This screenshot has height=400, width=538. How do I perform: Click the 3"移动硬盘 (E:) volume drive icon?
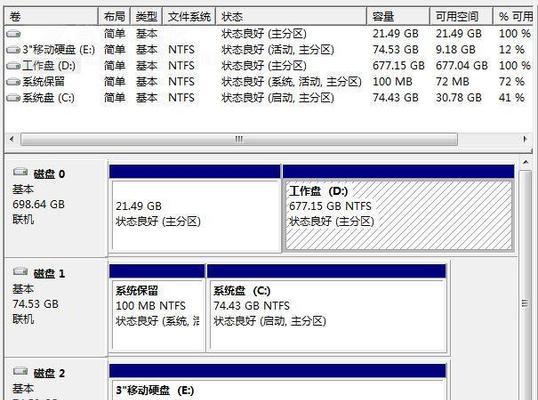[x=13, y=50]
